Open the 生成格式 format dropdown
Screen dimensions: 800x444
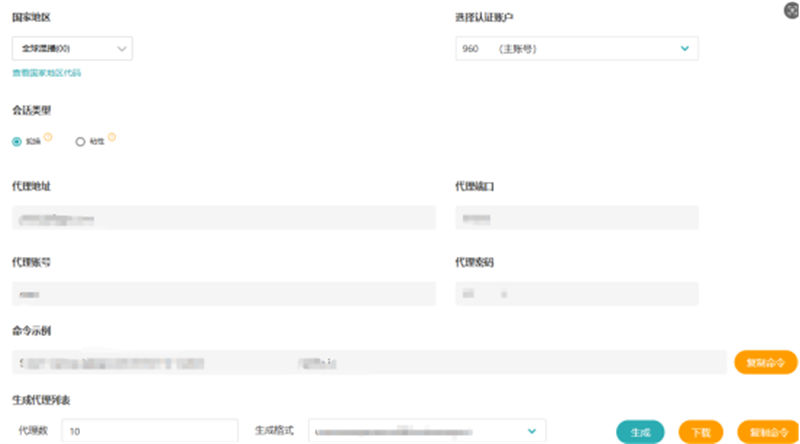pyautogui.click(x=427, y=431)
